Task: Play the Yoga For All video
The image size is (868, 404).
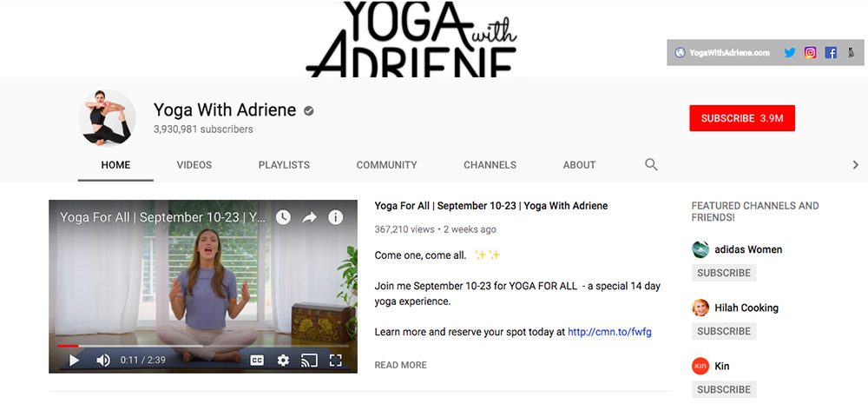Action: 74,361
